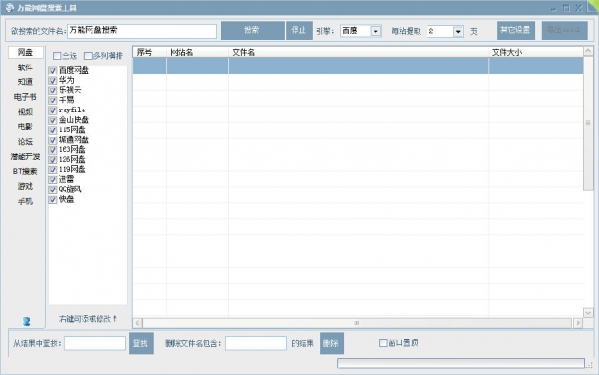Click the vertical scrollbar thumb
This screenshot has height=375, width=599.
tap(588, 123)
